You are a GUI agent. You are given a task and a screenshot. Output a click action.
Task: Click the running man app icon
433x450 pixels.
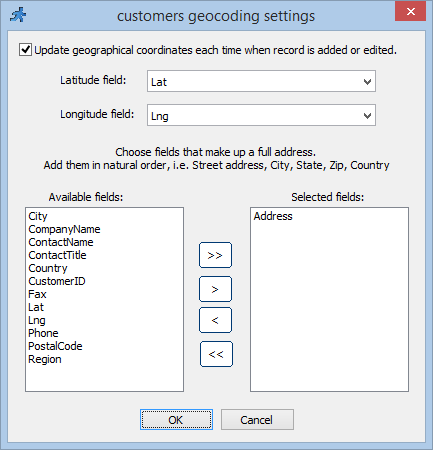[18, 15]
